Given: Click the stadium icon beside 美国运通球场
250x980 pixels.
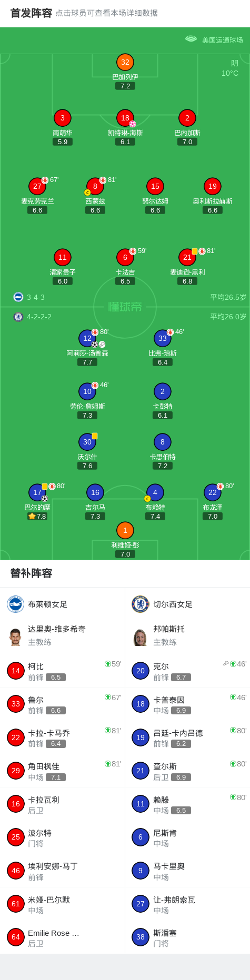Looking at the screenshot, I should [191, 39].
